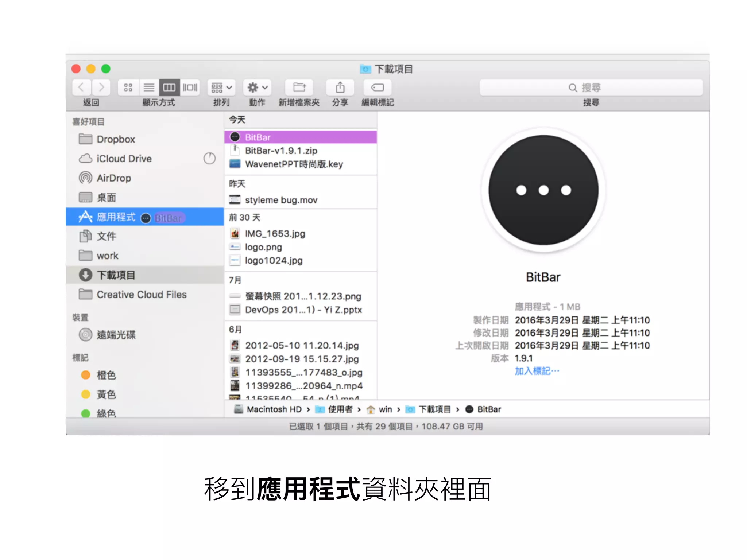747x560 pixels.
Task: Click the Add Tags (加入標記) link
Action: [x=537, y=371]
